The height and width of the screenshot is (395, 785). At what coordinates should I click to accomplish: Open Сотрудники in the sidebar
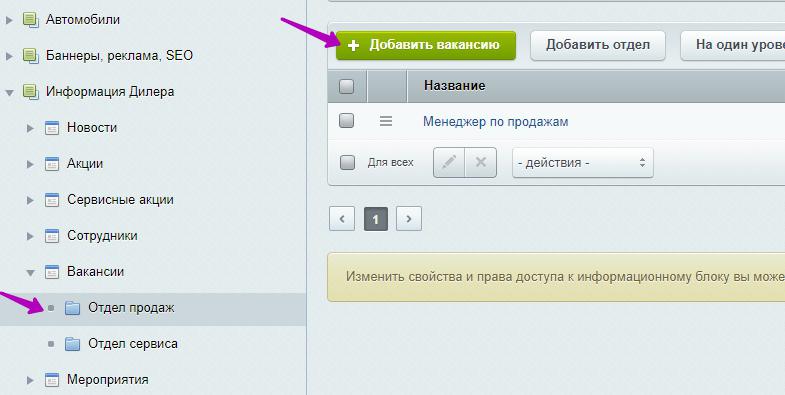coord(102,236)
